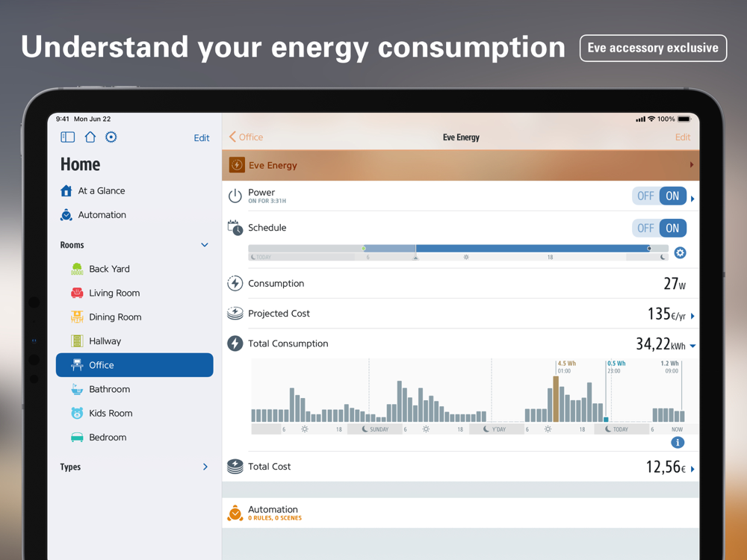The image size is (747, 560).
Task: Click the Living Room sofa icon
Action: pos(77,293)
